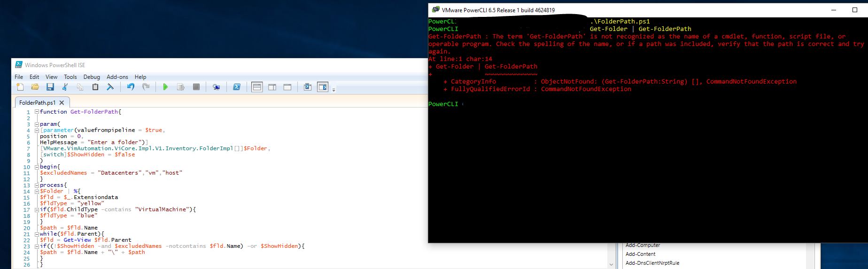Click the .\FolderPath.ps1 command in PowerCLI

pyautogui.click(x=620, y=22)
